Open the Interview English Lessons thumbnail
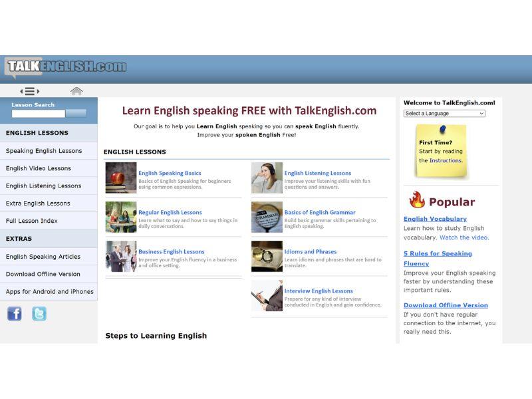The height and width of the screenshot is (399, 532). point(267,296)
